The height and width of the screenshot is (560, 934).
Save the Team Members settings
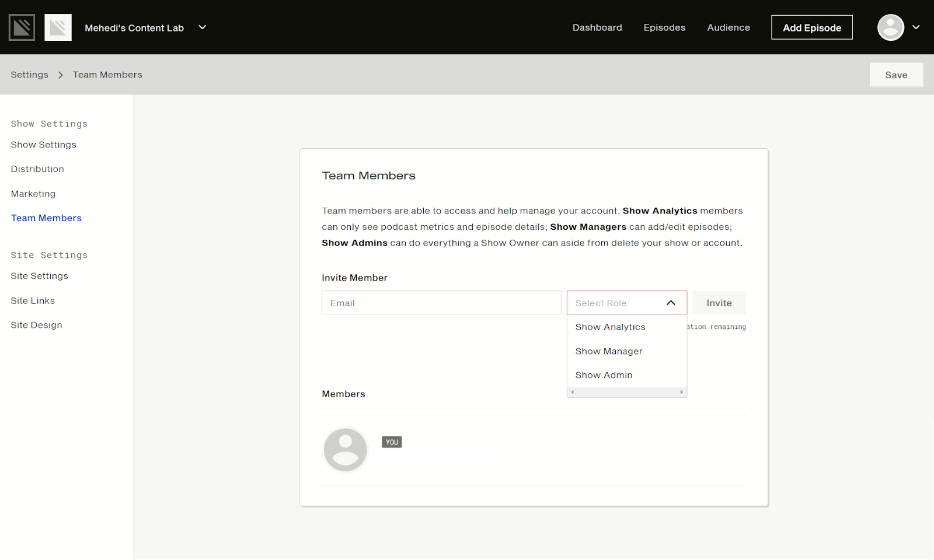(896, 75)
